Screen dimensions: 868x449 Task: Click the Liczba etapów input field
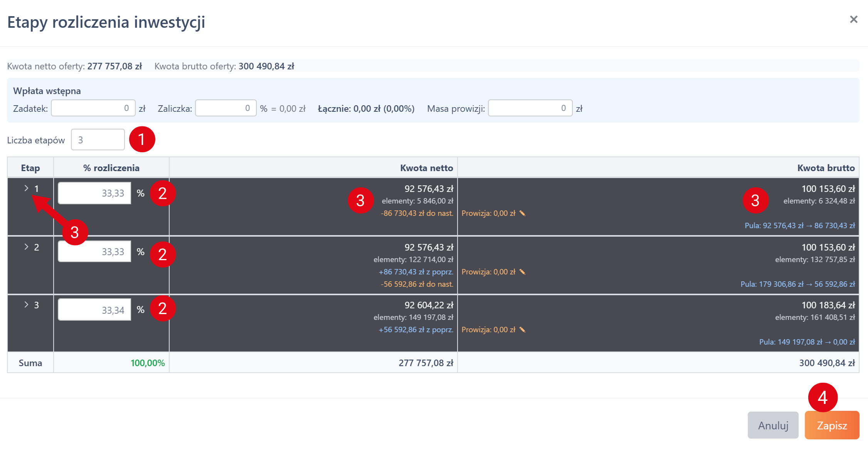(98, 140)
